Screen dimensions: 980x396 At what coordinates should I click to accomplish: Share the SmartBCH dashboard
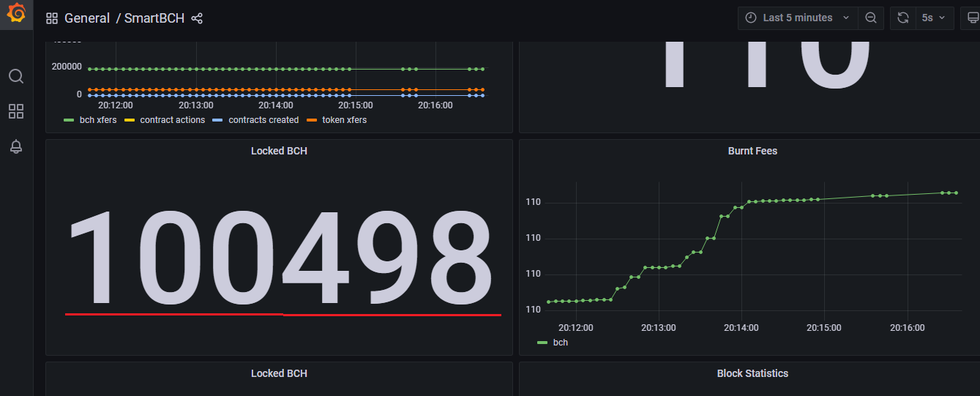(197, 18)
